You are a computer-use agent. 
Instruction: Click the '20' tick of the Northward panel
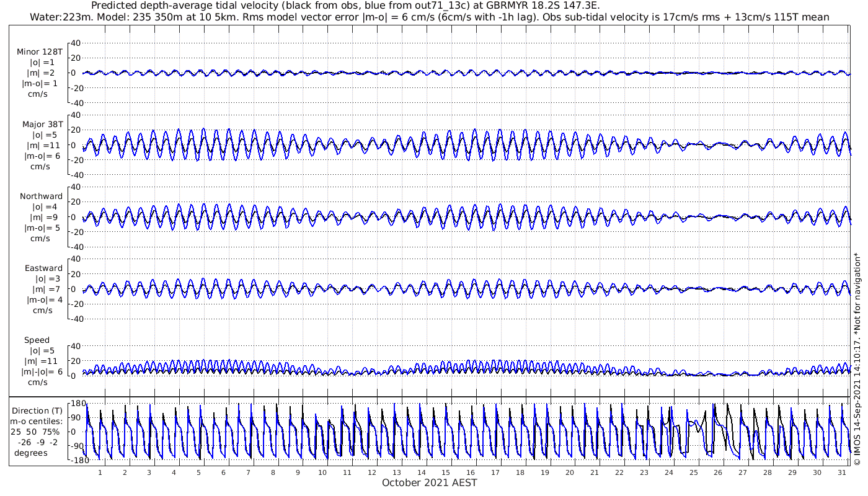tap(76, 201)
